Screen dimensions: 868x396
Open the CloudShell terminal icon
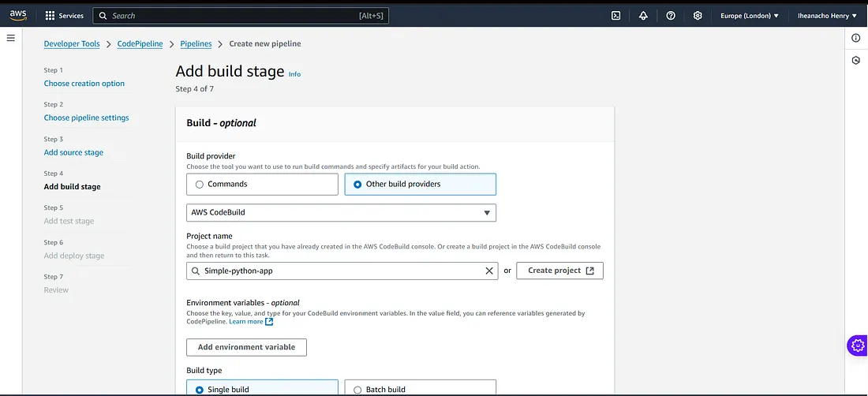615,16
